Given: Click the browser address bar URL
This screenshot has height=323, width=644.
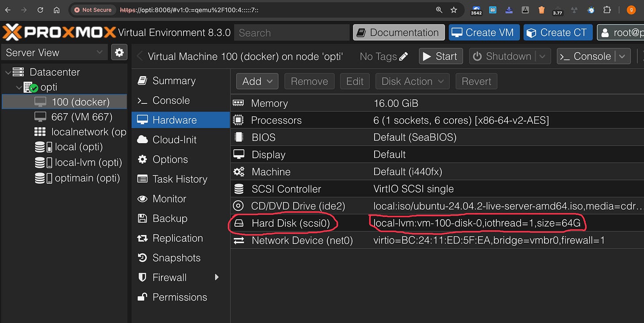Looking at the screenshot, I should (x=189, y=10).
